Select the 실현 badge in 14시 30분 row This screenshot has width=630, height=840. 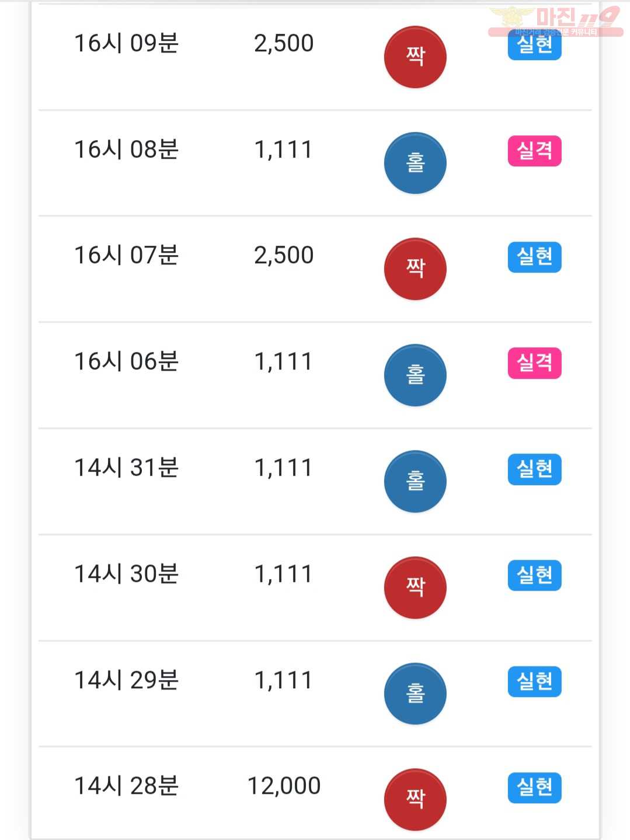(x=534, y=576)
